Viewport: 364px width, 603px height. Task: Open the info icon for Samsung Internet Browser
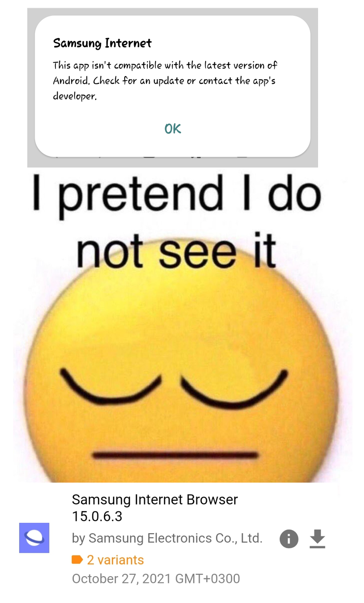[x=289, y=539]
